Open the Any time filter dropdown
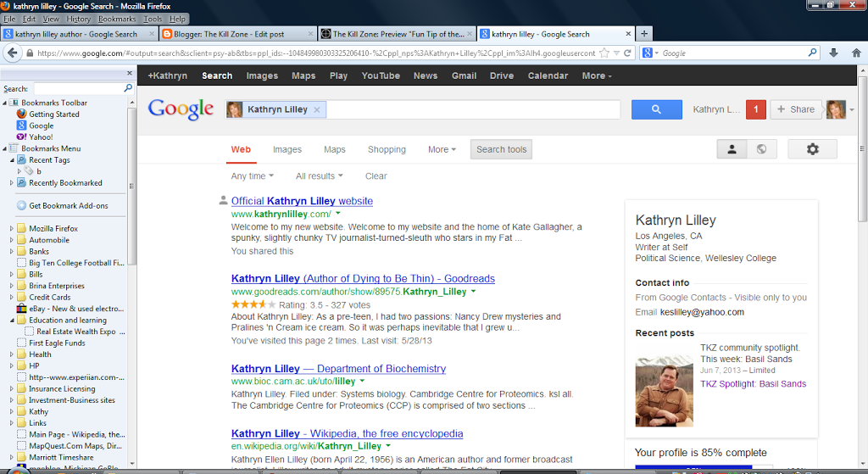Screen dimensions: 868x474 [252, 176]
